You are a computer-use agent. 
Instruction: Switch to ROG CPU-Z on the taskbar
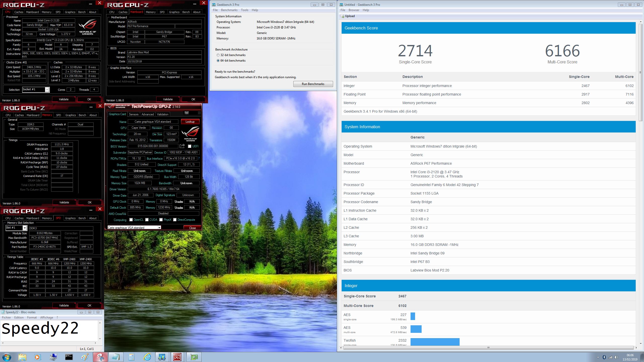pyautogui.click(x=177, y=357)
